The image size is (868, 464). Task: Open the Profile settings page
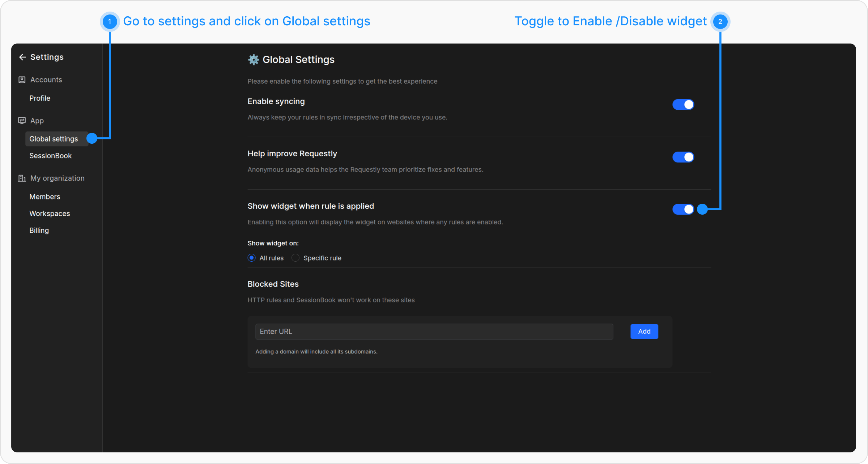tap(40, 98)
